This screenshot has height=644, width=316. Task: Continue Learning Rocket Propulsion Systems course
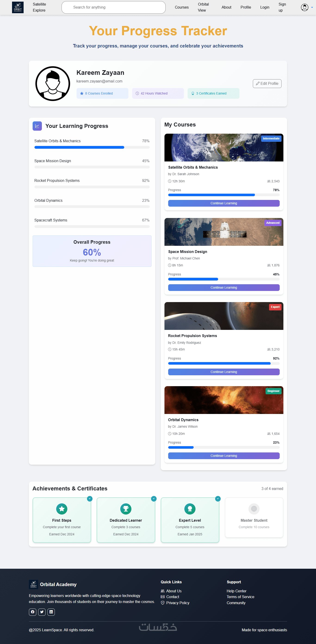point(224,372)
